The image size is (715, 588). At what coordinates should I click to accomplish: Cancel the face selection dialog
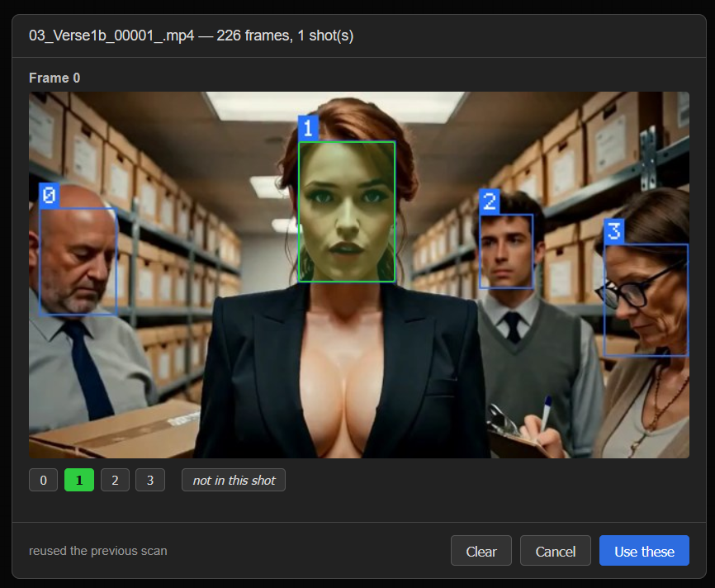click(x=556, y=551)
